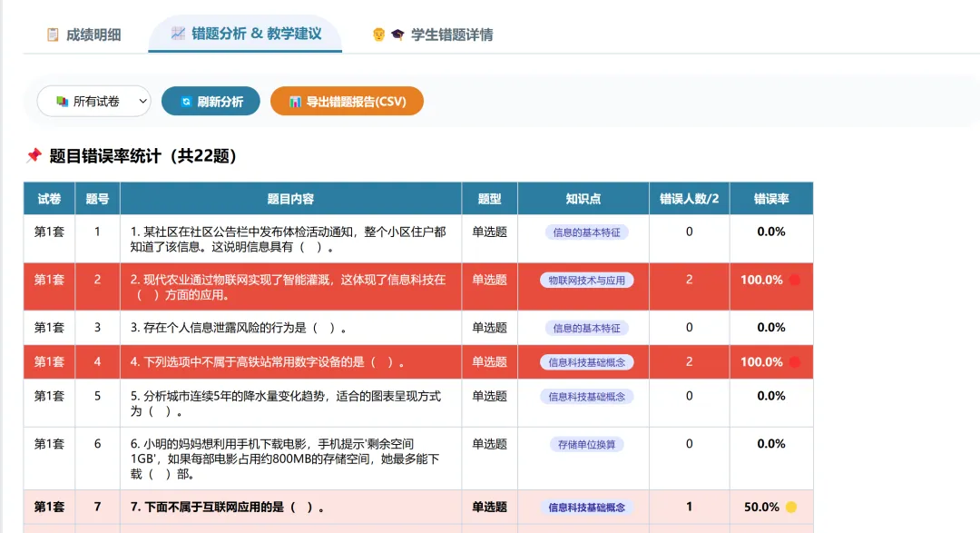Open the 所有试卷 dropdown
The image size is (980, 533).
(x=94, y=101)
